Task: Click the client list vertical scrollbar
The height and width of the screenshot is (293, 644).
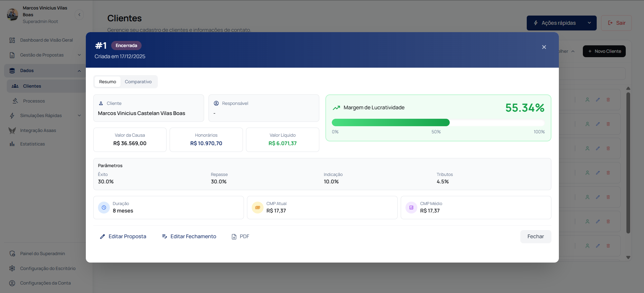Action: [x=628, y=162]
